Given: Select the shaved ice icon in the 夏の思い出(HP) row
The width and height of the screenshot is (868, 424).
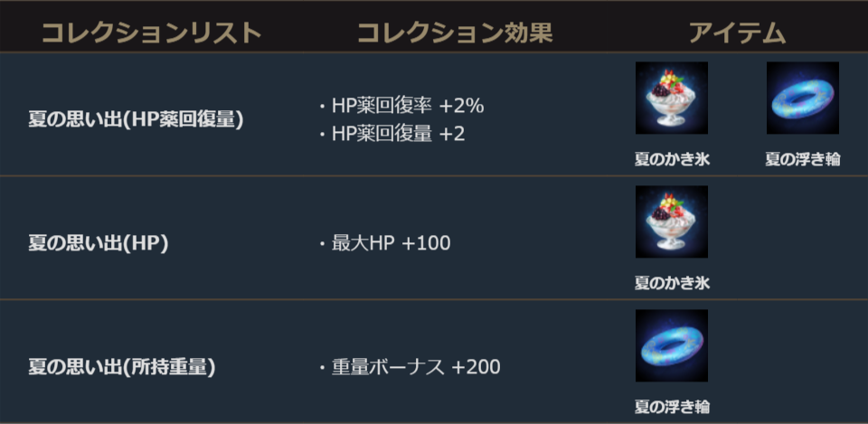Looking at the screenshot, I should (671, 222).
